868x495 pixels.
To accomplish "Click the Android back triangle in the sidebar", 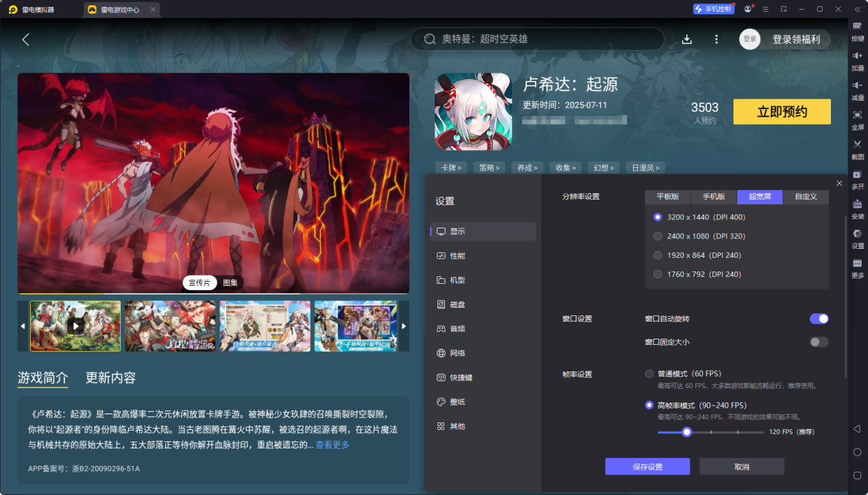I will pos(856,428).
